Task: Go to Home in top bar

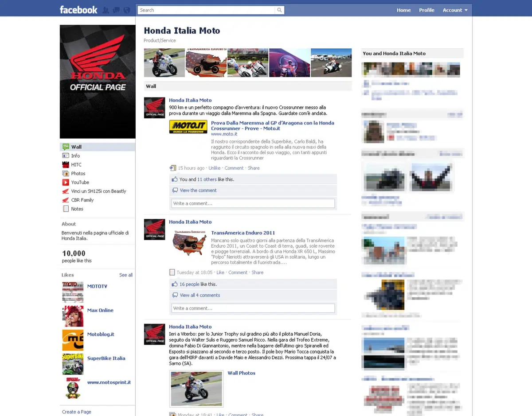Action: [x=403, y=10]
